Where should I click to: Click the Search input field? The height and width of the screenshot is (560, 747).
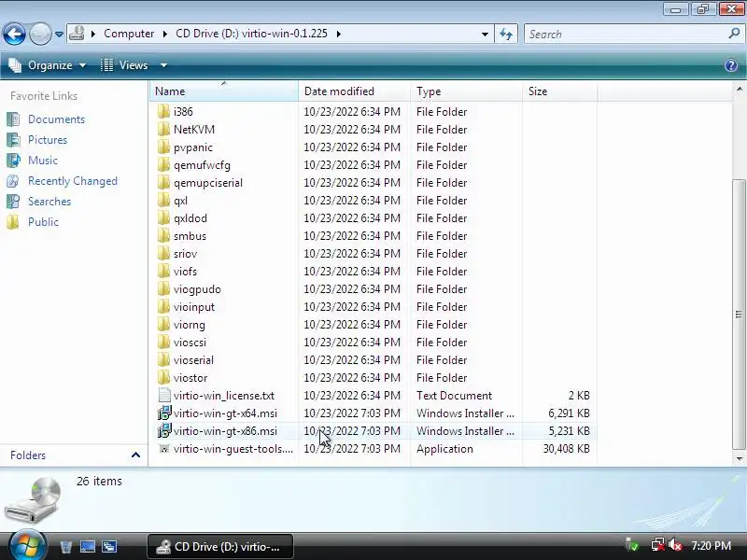click(626, 35)
